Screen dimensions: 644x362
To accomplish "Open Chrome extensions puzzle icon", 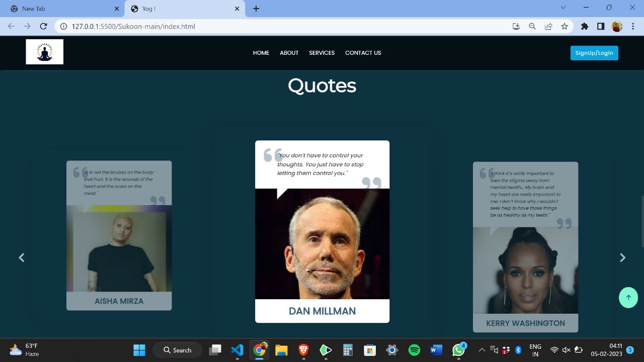I will click(x=585, y=26).
